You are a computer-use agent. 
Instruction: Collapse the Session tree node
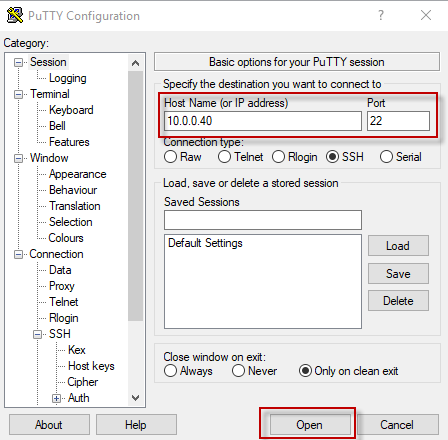pos(19,62)
